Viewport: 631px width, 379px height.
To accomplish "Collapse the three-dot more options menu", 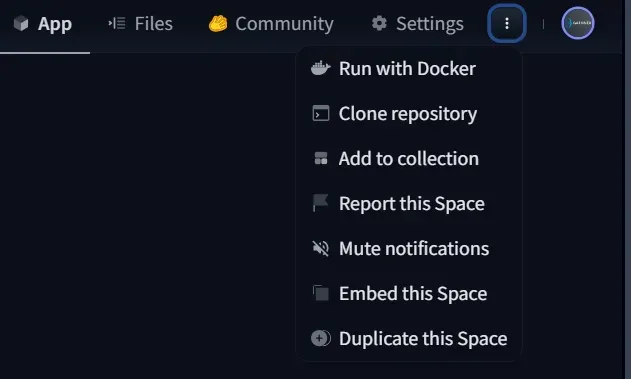I will (x=507, y=23).
